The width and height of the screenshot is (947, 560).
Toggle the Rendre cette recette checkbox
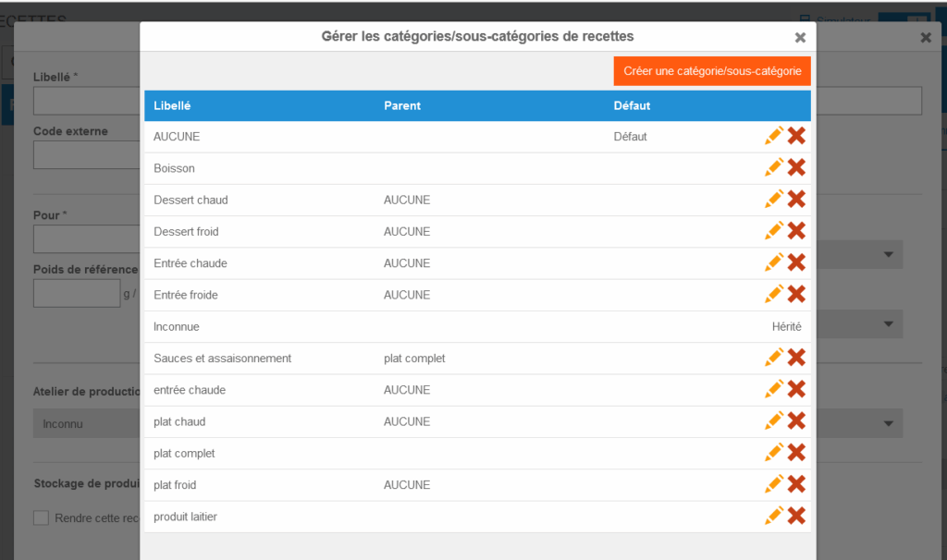(x=41, y=517)
